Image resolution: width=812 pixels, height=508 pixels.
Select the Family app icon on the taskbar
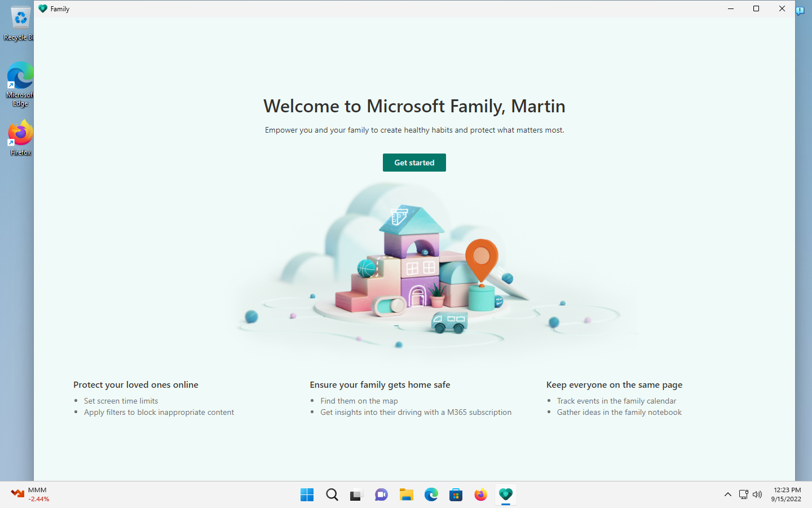[505, 495]
